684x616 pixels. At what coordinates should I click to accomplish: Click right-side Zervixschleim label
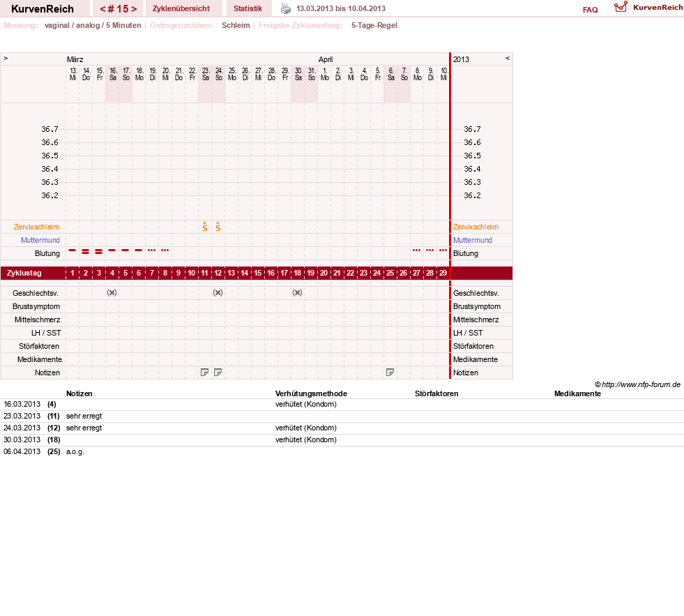476,227
